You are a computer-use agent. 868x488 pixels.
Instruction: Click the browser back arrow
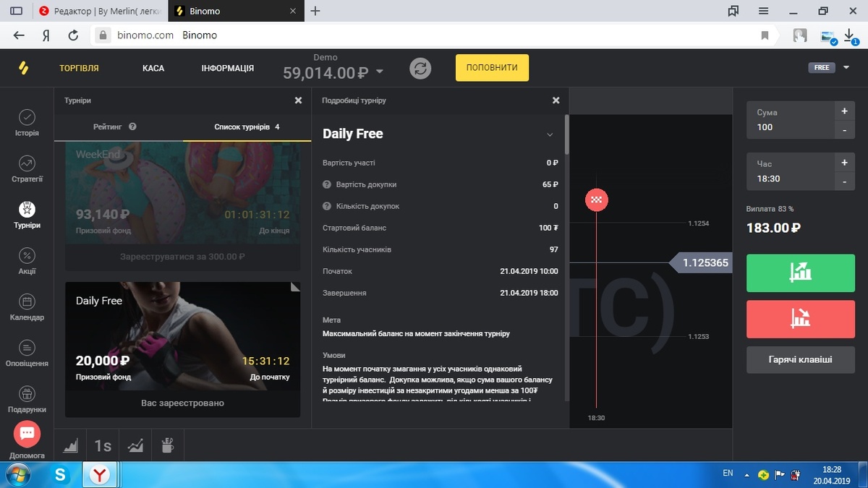(x=20, y=35)
